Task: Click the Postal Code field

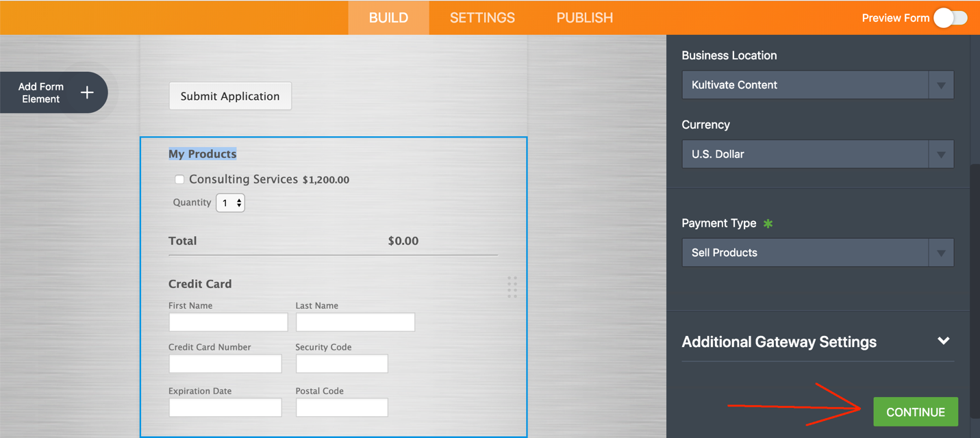Action: [342, 407]
